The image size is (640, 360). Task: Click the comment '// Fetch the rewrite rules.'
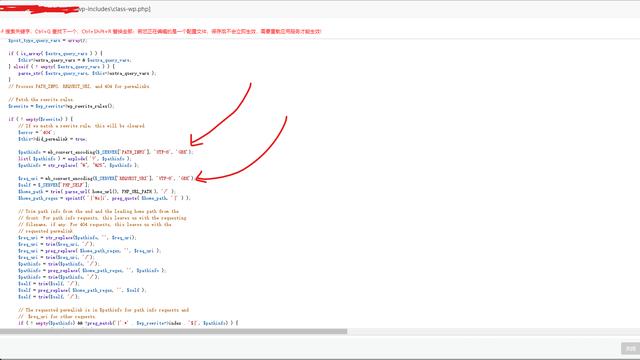point(41,99)
